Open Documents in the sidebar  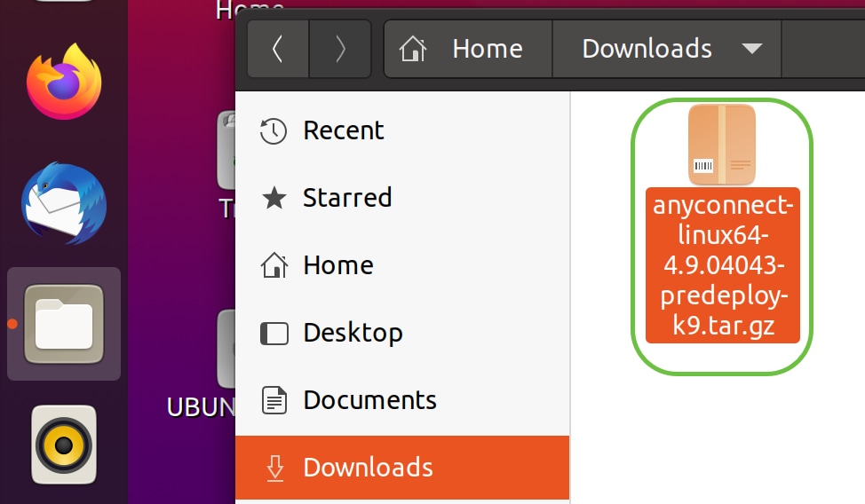coord(402,400)
